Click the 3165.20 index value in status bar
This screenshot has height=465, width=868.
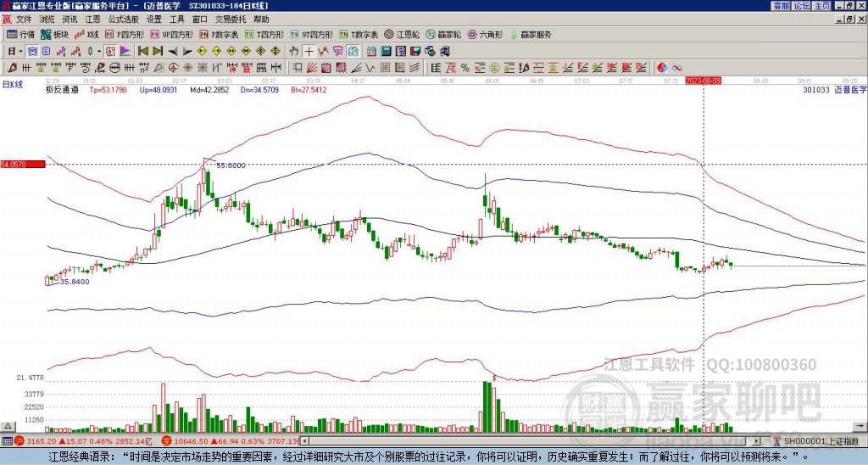point(41,441)
